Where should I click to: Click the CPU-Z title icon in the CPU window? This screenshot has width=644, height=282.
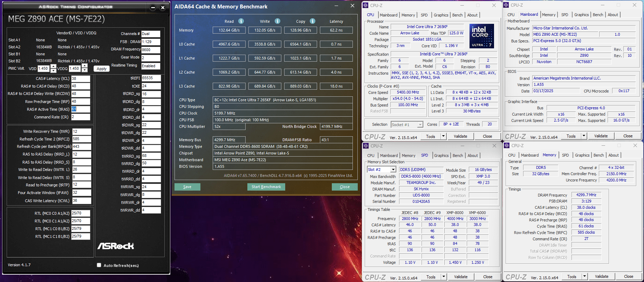point(365,5)
